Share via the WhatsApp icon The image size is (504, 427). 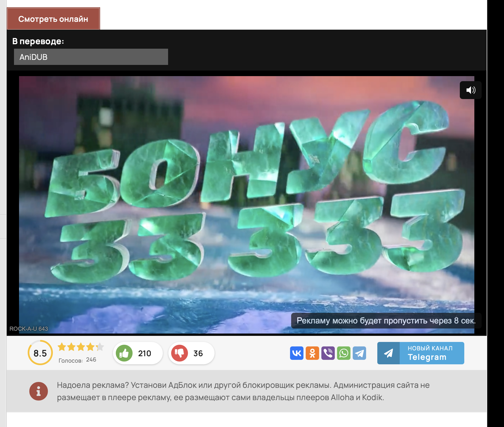pyautogui.click(x=344, y=353)
